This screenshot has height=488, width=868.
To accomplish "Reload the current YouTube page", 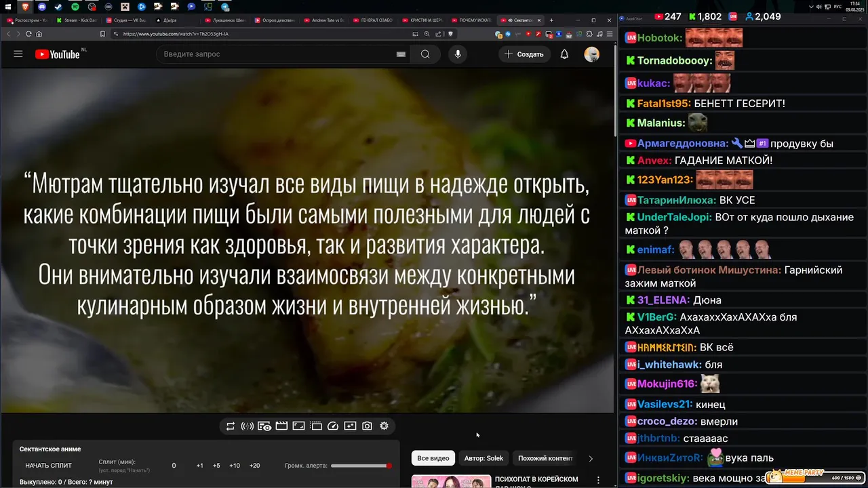I will 28,34.
